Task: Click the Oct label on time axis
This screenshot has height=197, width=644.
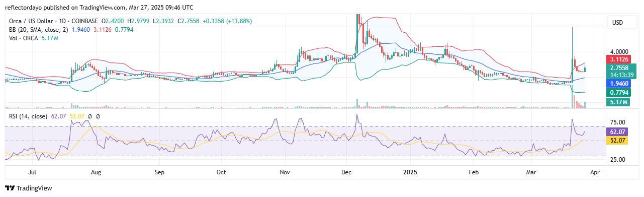Action: [221, 172]
